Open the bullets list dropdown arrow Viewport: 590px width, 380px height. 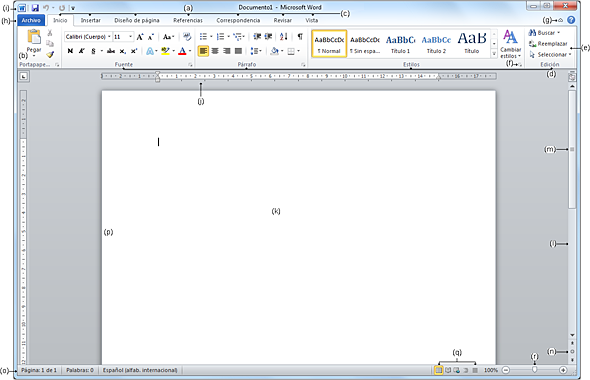[211, 37]
